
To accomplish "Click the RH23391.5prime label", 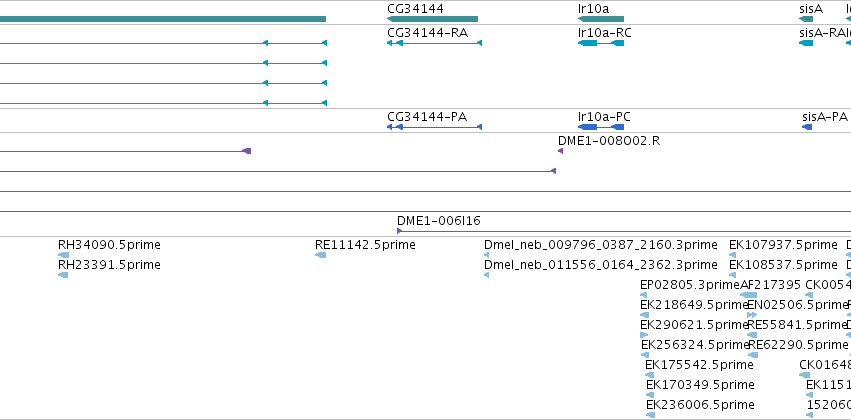I will coord(109,265).
